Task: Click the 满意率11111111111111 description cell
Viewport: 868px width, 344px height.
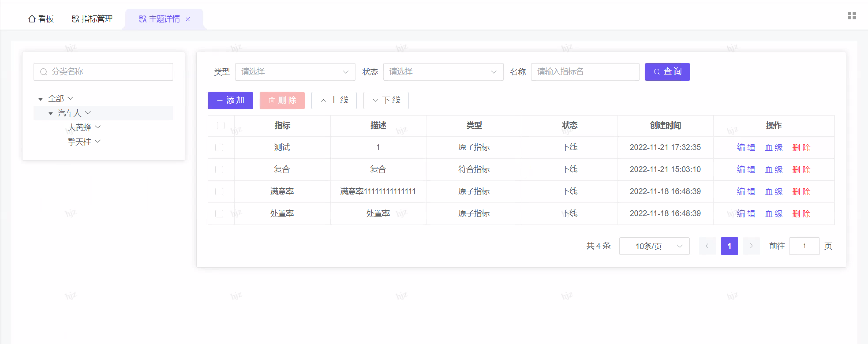Action: (378, 192)
